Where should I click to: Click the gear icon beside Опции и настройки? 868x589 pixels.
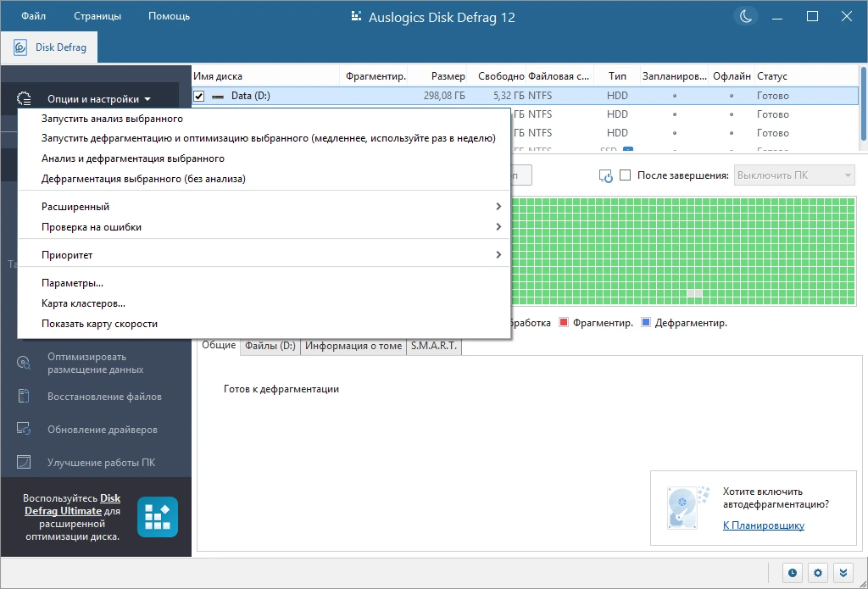[24, 99]
